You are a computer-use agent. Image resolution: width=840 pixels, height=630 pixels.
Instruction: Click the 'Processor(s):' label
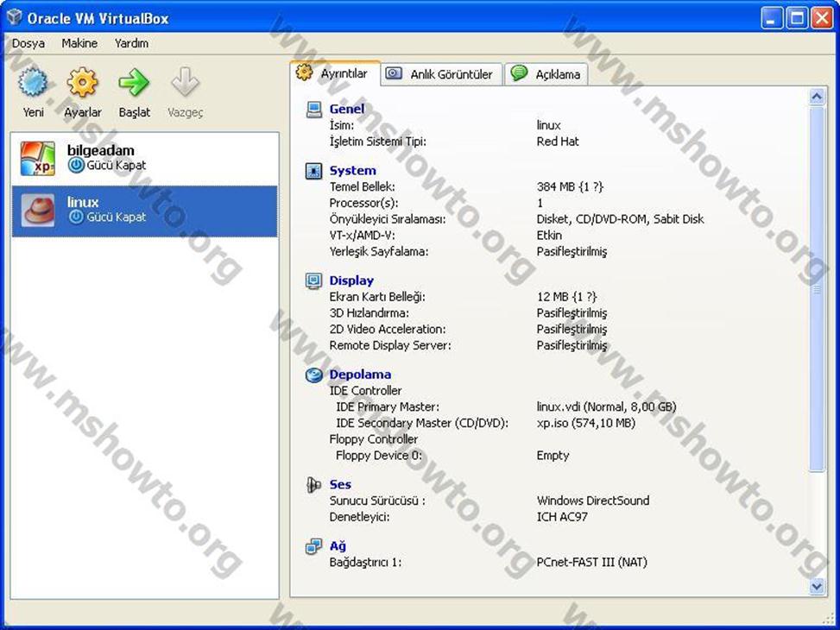point(363,203)
